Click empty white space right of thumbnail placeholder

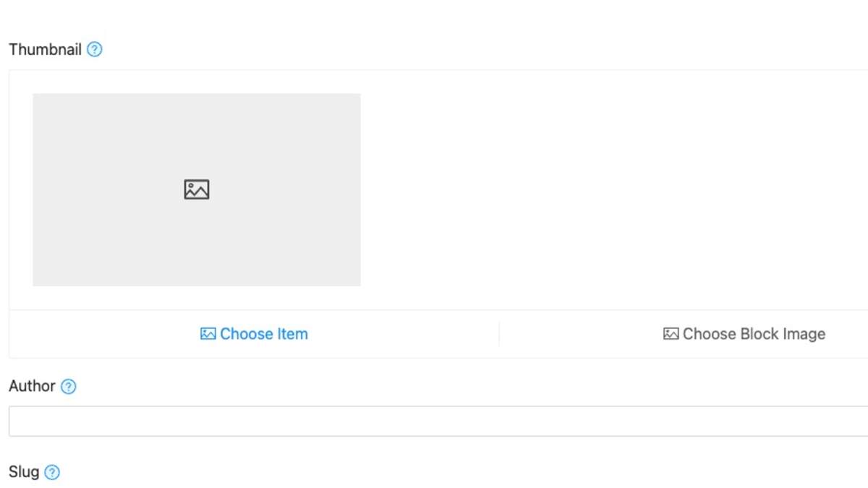click(x=615, y=189)
